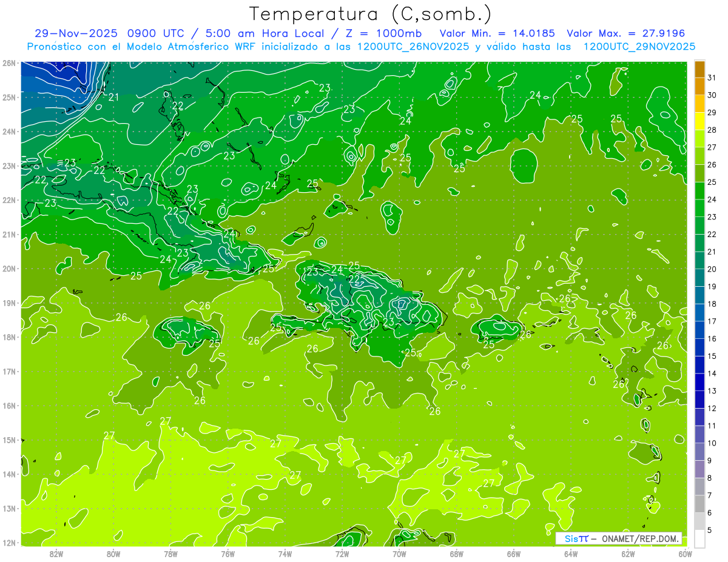
Task: Click the legend value 5
Action: pos(709,530)
